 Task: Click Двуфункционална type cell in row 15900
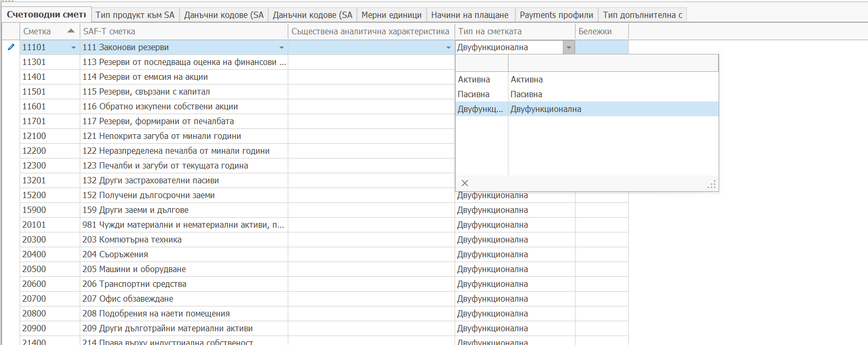point(515,210)
